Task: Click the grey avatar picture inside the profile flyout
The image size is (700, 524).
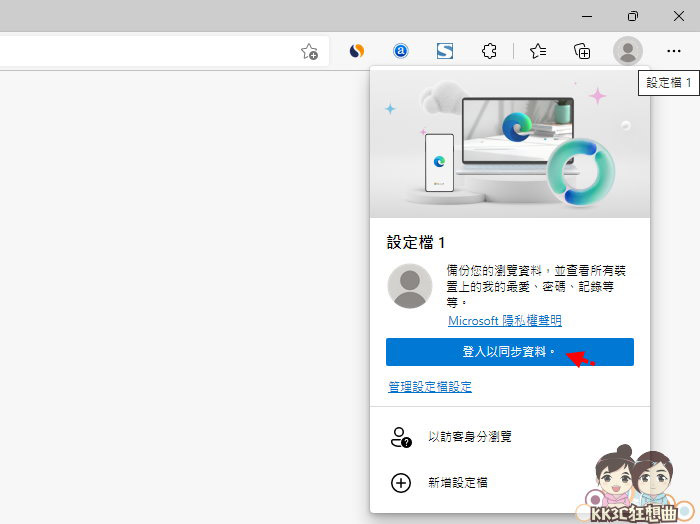Action: pos(410,286)
